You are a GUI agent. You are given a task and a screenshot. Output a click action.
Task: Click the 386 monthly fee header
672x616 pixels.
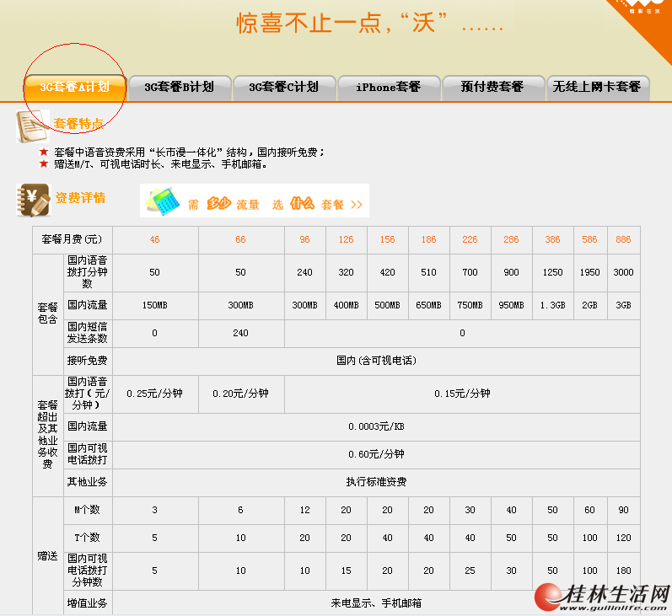(553, 240)
